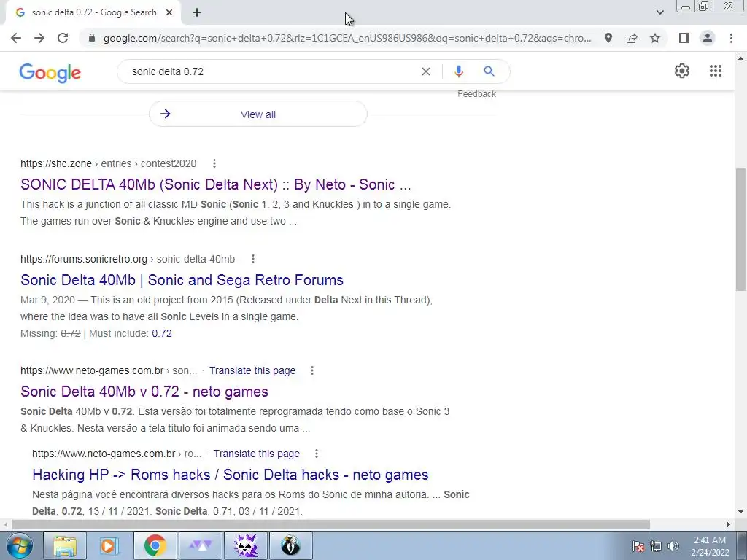Screen dimensions: 747x560
Task: Click the horizontal scrollbar thumb
Action: point(331,524)
